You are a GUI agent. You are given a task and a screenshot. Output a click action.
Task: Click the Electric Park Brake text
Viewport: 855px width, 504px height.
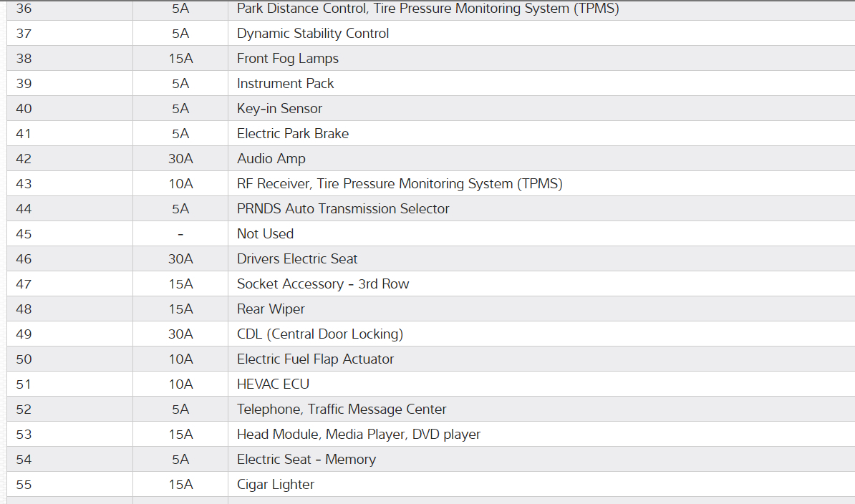[x=293, y=134]
